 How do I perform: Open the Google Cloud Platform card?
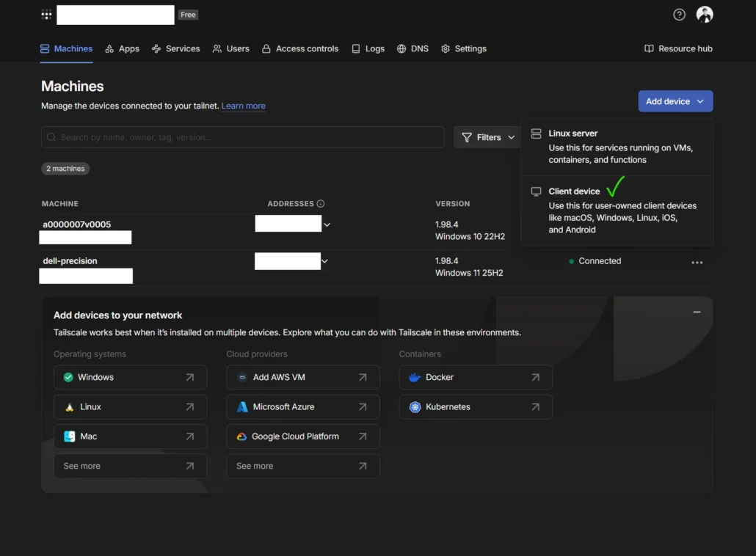click(x=303, y=436)
